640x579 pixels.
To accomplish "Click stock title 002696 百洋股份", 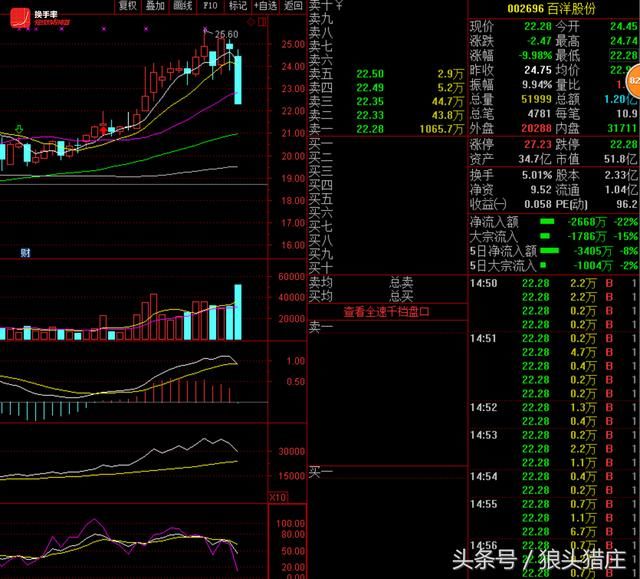I will coord(551,9).
